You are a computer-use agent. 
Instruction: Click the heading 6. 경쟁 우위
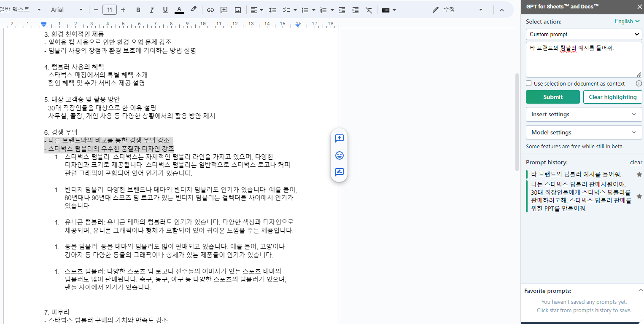point(61,132)
